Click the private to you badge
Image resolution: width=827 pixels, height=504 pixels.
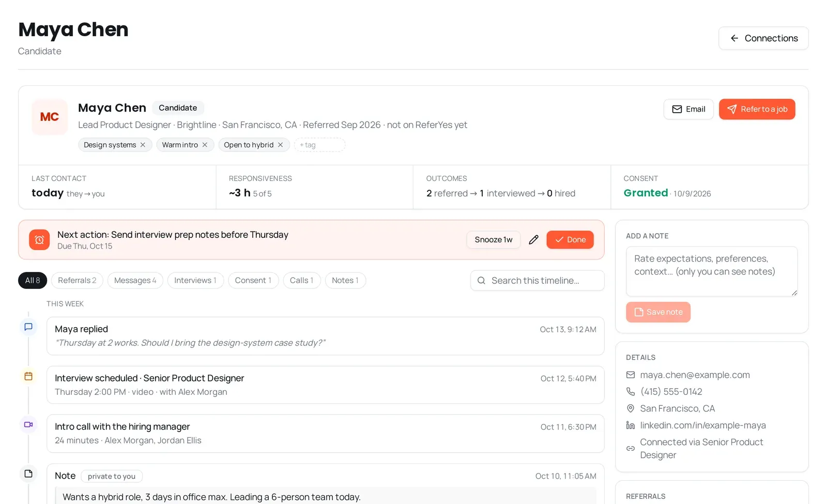[112, 476]
